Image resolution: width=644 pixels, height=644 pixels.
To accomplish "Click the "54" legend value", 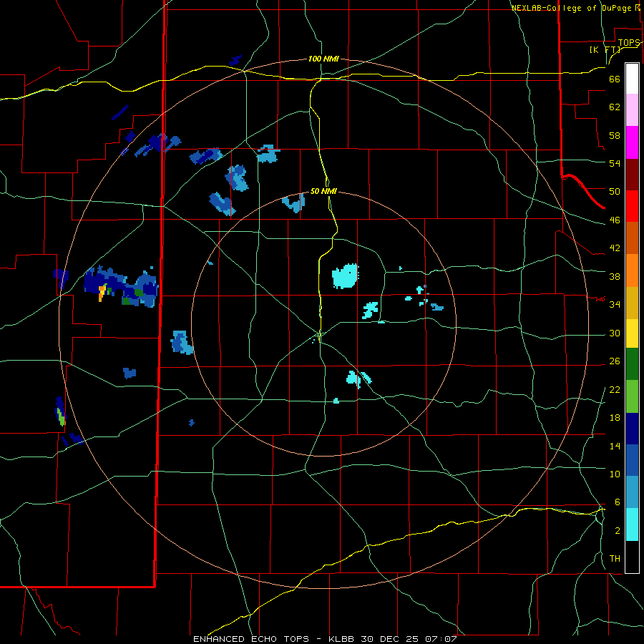I will click(615, 163).
